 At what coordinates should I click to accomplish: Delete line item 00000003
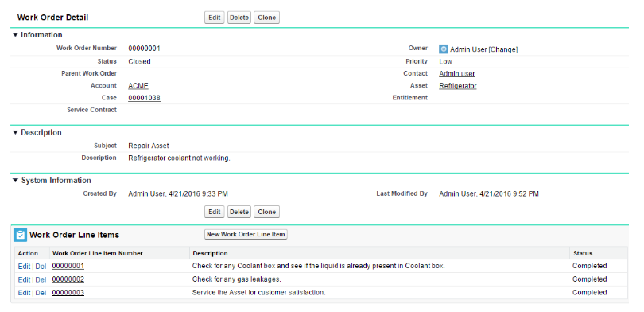click(x=41, y=293)
